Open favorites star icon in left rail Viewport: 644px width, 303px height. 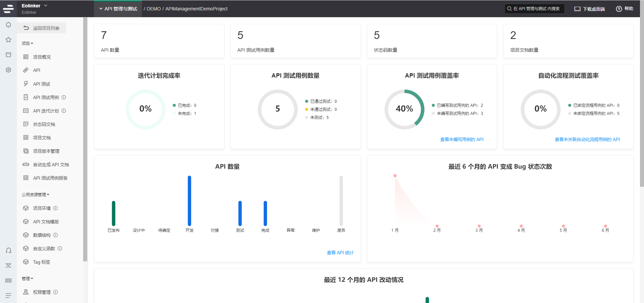click(x=8, y=40)
